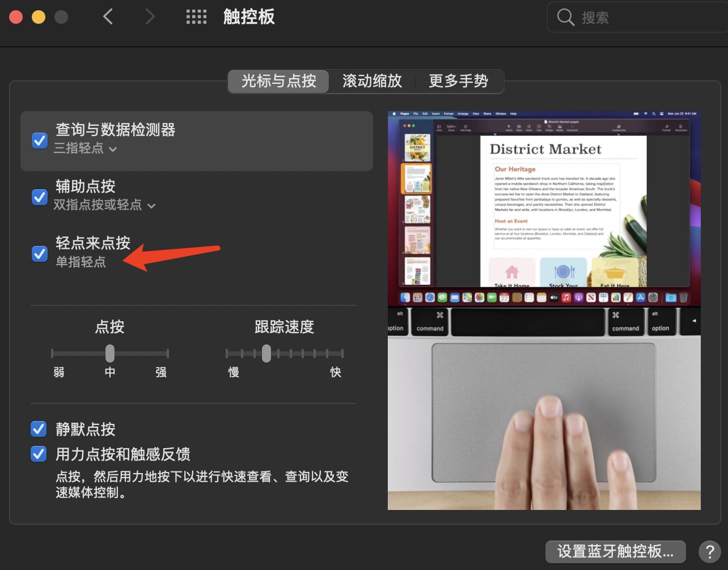728x570 pixels.
Task: Toggle off 轻点来点按
Action: (39, 253)
